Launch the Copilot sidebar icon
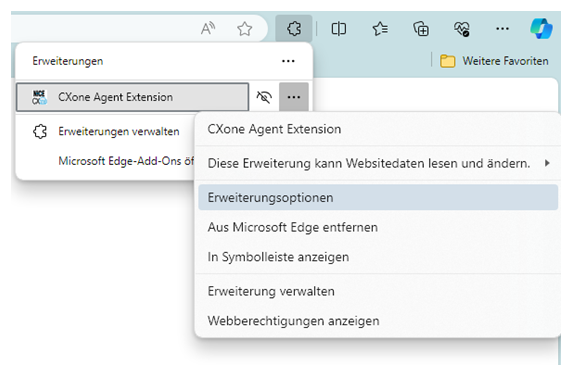573x377 pixels. pyautogui.click(x=541, y=28)
